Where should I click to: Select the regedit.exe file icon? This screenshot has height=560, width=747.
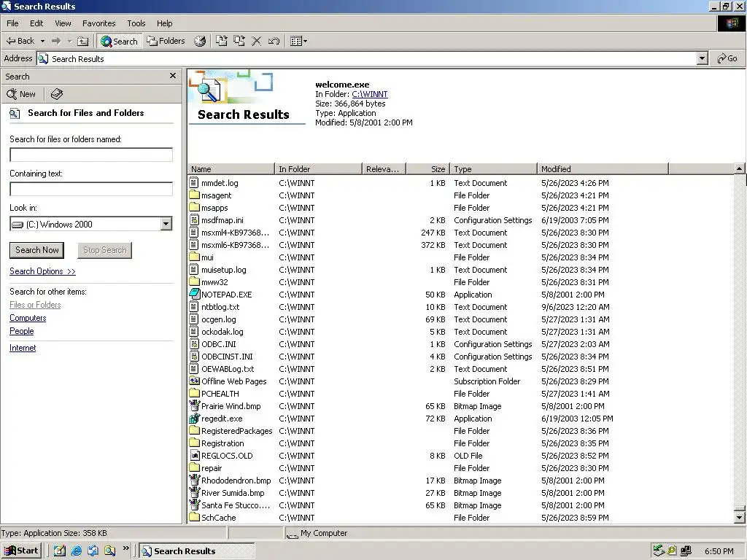click(194, 419)
